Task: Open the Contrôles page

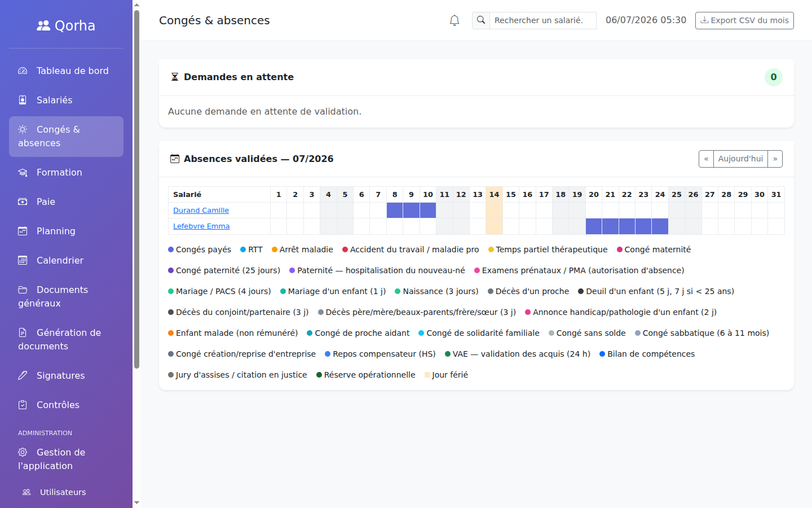Action: point(66,405)
